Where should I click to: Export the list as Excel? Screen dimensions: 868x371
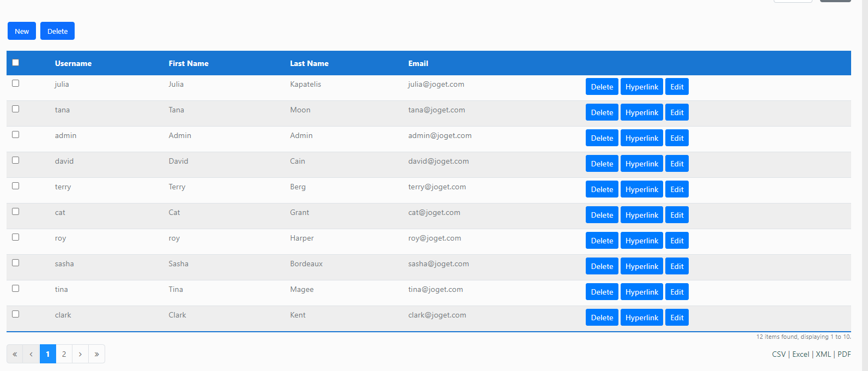click(x=800, y=354)
